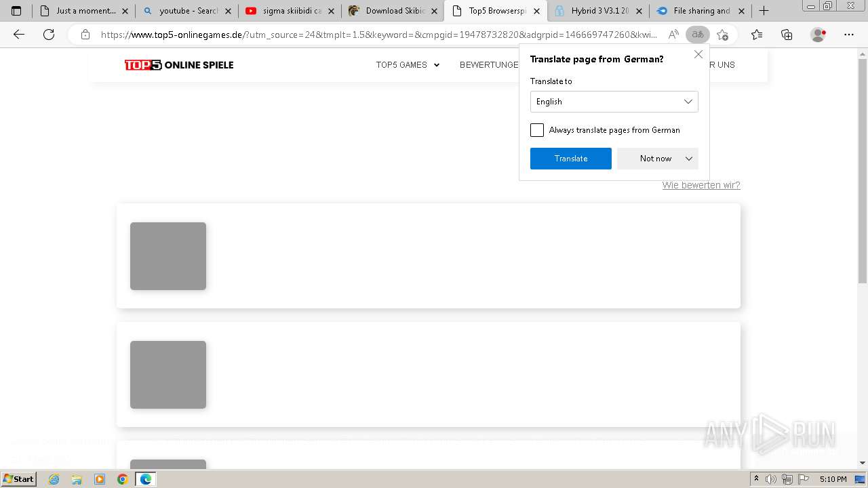The image size is (868, 488).
Task: Click Edge icon in the taskbar
Action: pyautogui.click(x=145, y=479)
